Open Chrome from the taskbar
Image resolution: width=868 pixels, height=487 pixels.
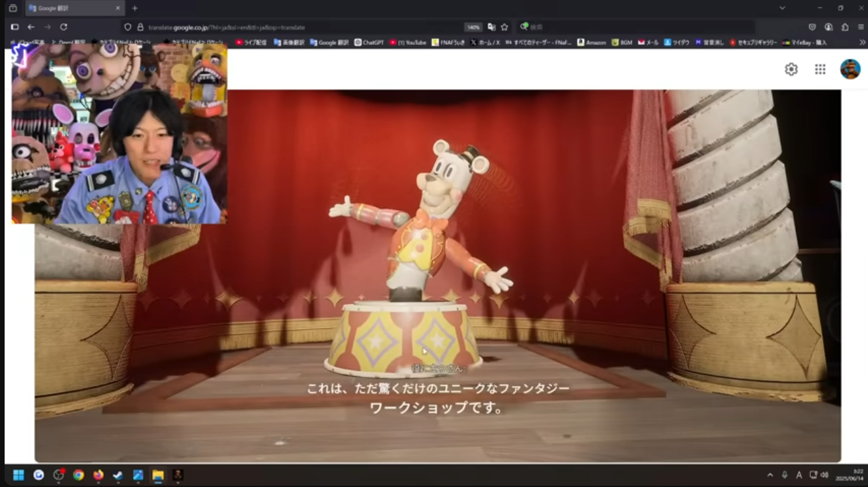coord(79,474)
